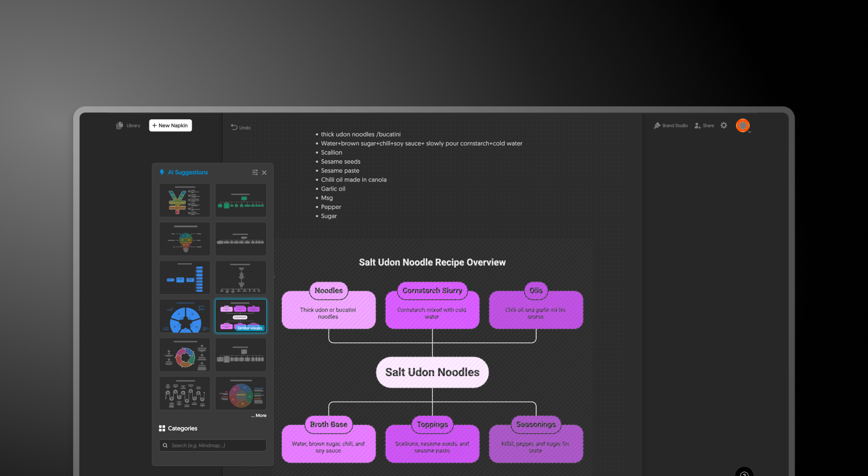Open Brand Studio
Image resolution: width=868 pixels, height=476 pixels.
pyautogui.click(x=671, y=125)
